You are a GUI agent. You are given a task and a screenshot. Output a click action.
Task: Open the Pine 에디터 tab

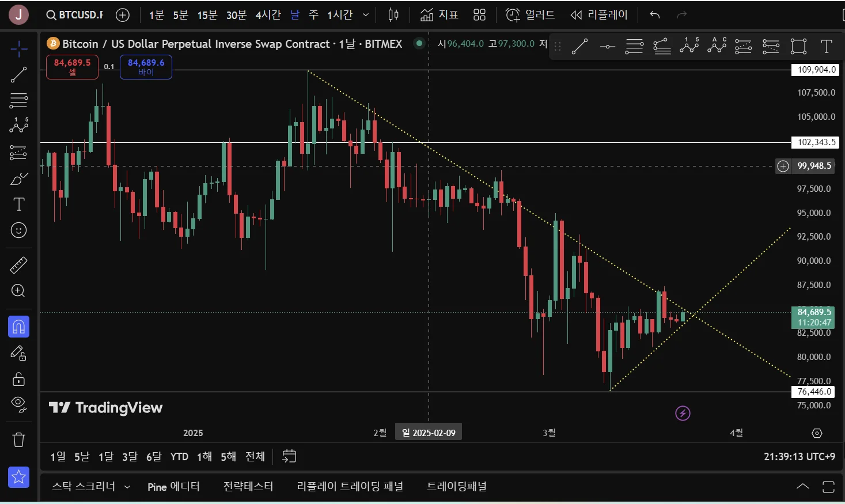pos(173,487)
